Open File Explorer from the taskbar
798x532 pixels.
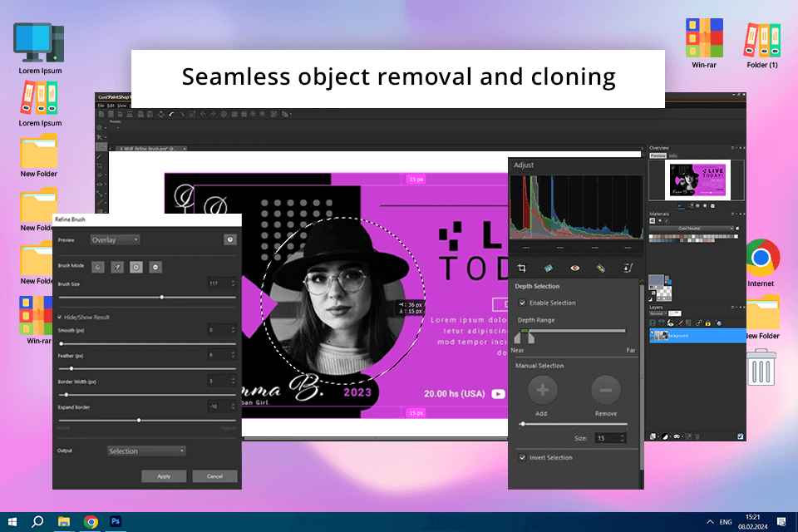point(64,522)
